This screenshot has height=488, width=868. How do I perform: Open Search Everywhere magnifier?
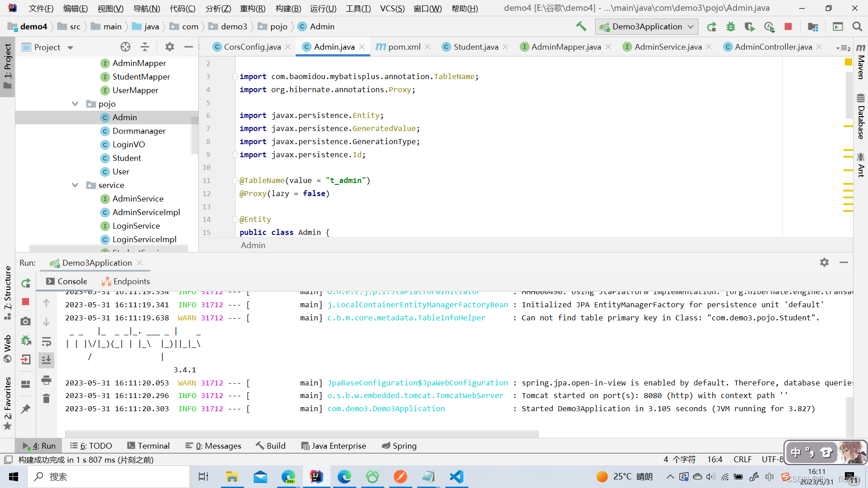[x=857, y=27]
